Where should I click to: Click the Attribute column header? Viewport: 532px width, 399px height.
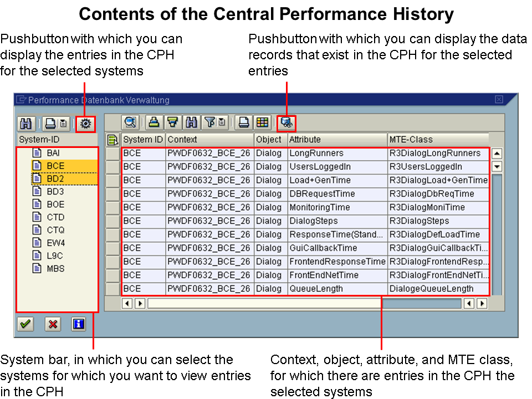pos(337,140)
